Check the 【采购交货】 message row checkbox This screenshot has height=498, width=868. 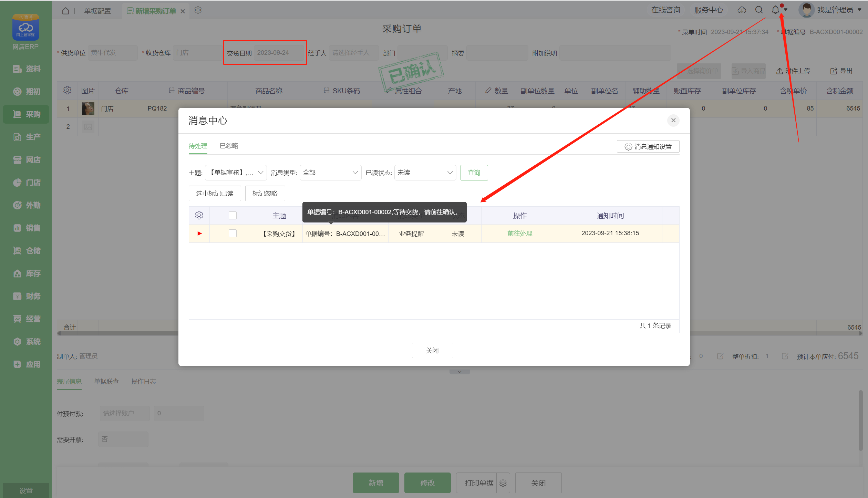click(x=232, y=234)
